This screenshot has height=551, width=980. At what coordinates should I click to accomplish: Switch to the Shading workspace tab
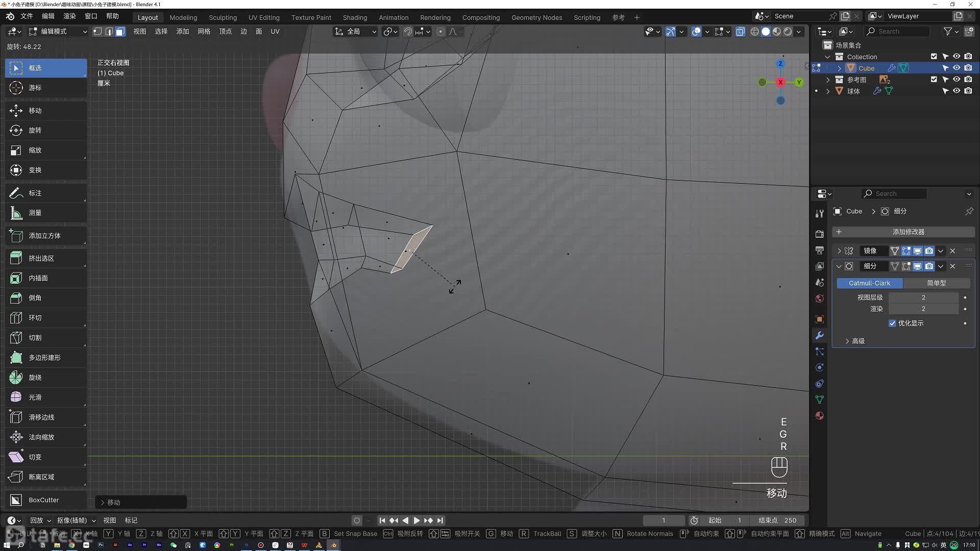355,17
